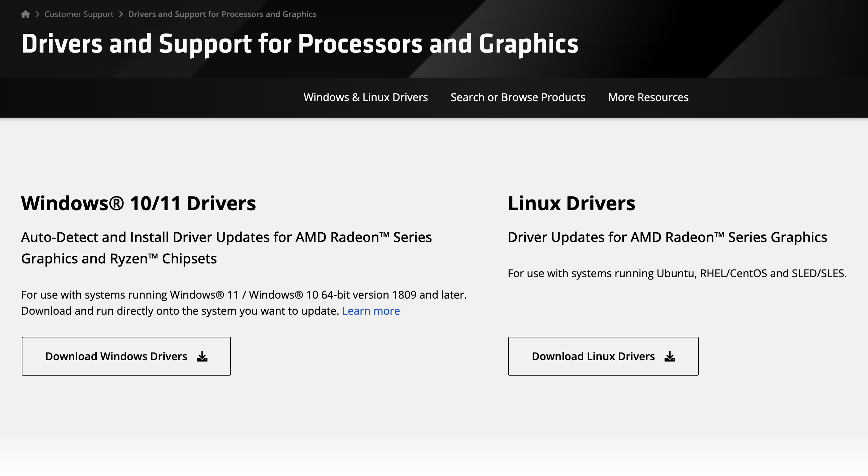Go to Windows & Linux Drivers section
The height and width of the screenshot is (476, 868).
[366, 97]
